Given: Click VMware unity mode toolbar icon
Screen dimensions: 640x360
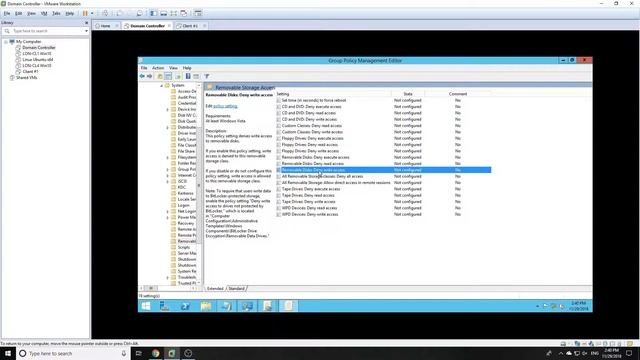Looking at the screenshot, I should point(184,13).
